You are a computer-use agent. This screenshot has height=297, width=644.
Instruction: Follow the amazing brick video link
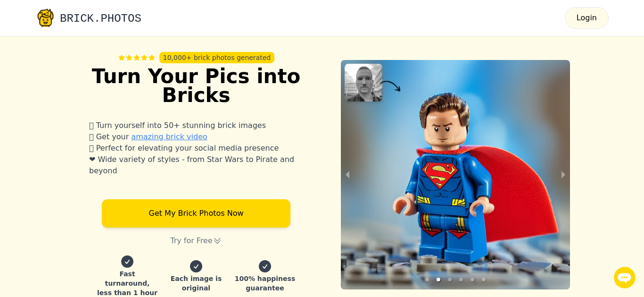169,136
